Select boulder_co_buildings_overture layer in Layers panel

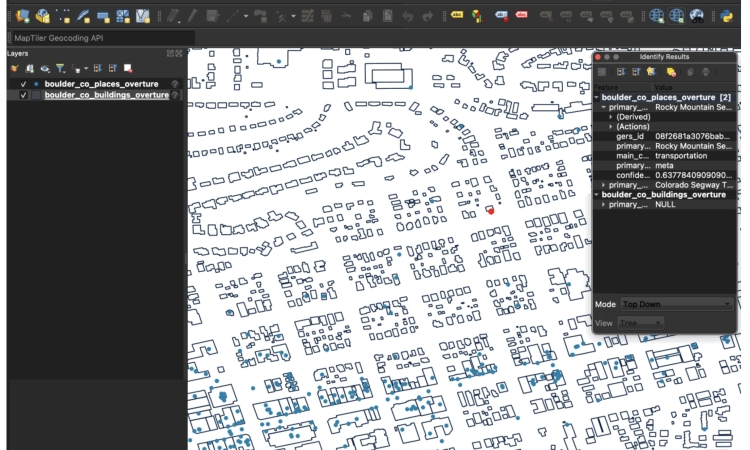point(106,95)
